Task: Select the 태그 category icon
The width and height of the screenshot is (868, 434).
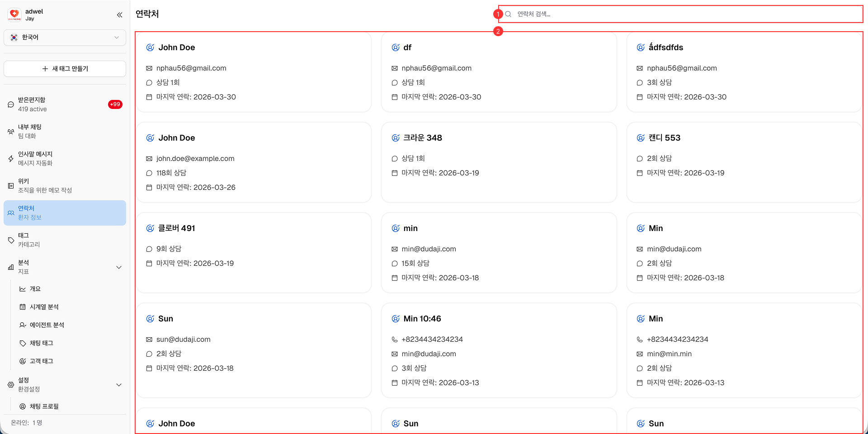Action: (10, 240)
